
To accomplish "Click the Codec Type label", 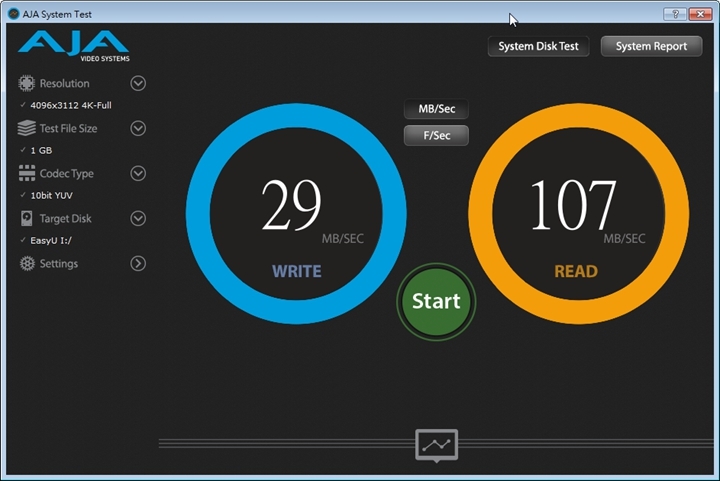I will click(67, 173).
